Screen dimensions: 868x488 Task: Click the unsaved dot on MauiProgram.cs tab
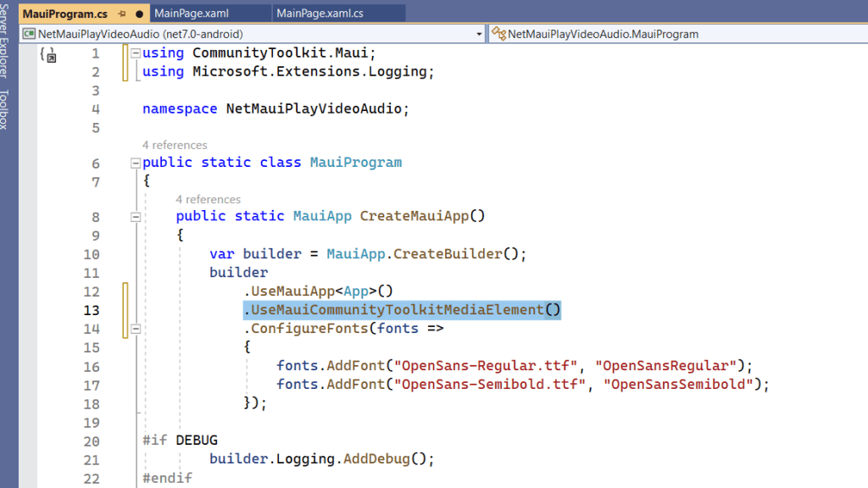point(139,14)
